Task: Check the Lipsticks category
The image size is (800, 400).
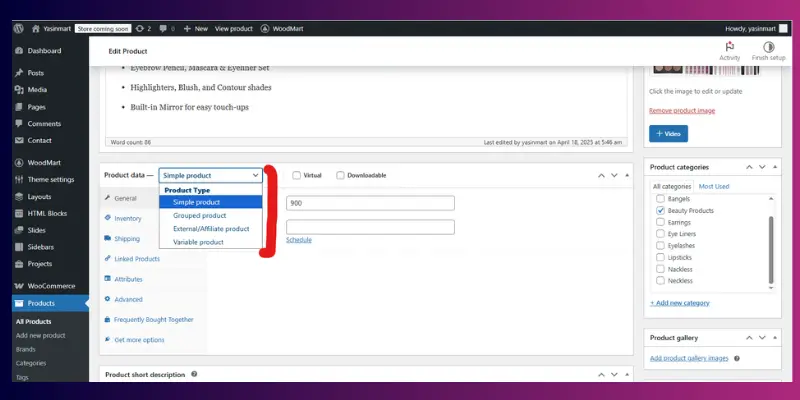Action: coord(660,257)
